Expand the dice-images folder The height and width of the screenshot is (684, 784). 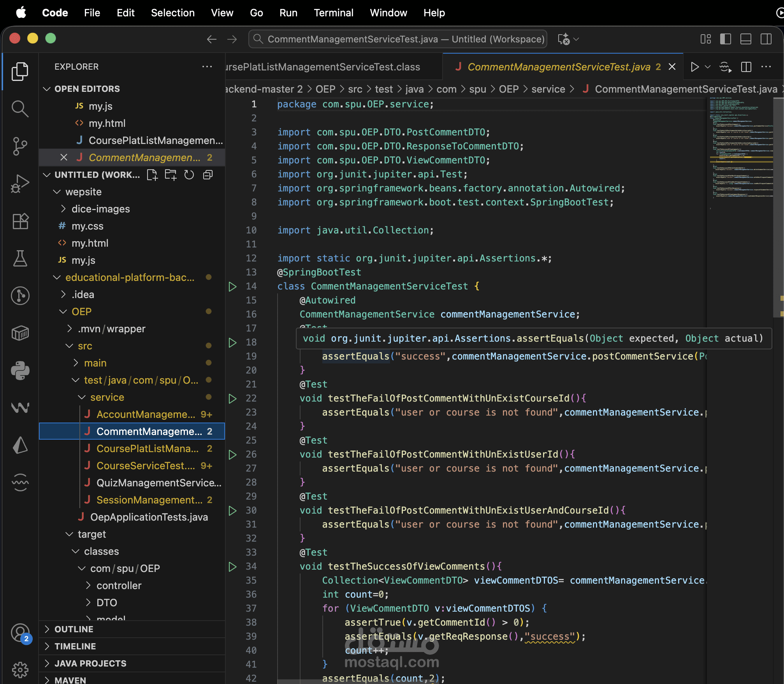100,209
